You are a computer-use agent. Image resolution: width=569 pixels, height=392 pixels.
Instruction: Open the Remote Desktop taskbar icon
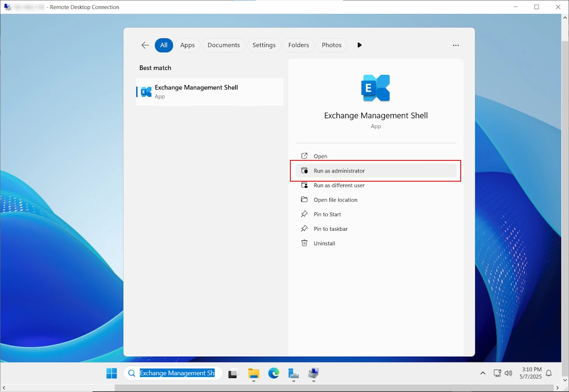[314, 374]
